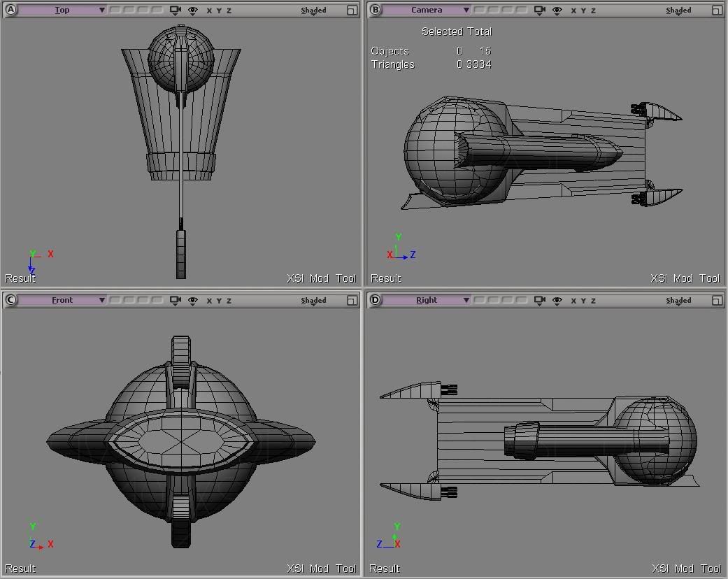Click first memo camera slot in viewport B

tap(480, 10)
